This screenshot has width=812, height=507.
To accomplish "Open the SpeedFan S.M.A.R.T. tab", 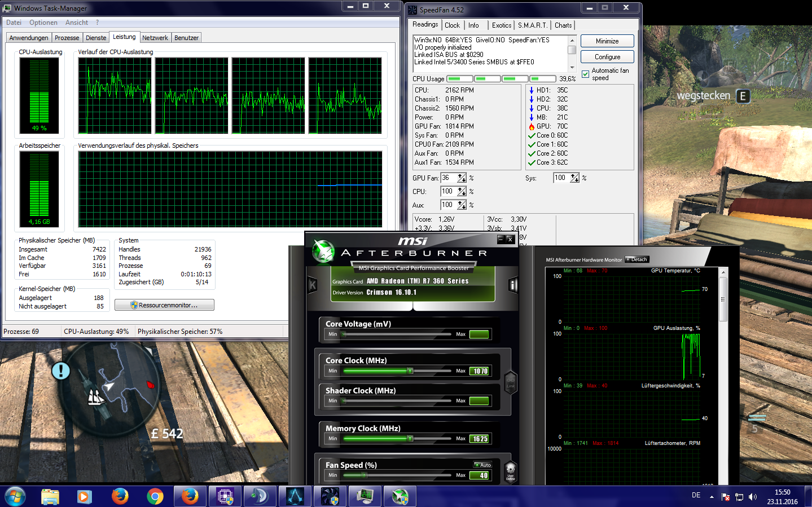I will (533, 25).
